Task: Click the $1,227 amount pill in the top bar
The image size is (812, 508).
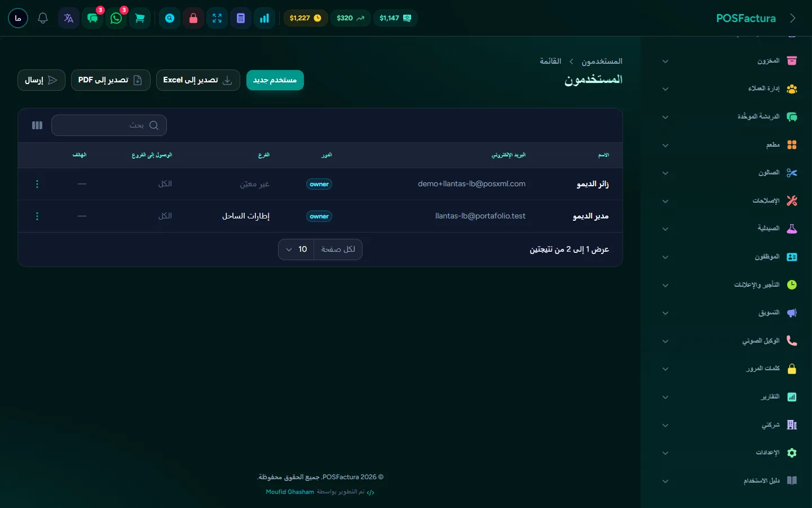Action: click(306, 18)
